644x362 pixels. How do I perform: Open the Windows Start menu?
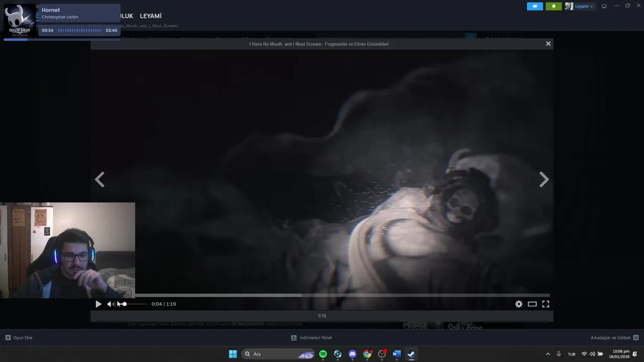[233, 354]
